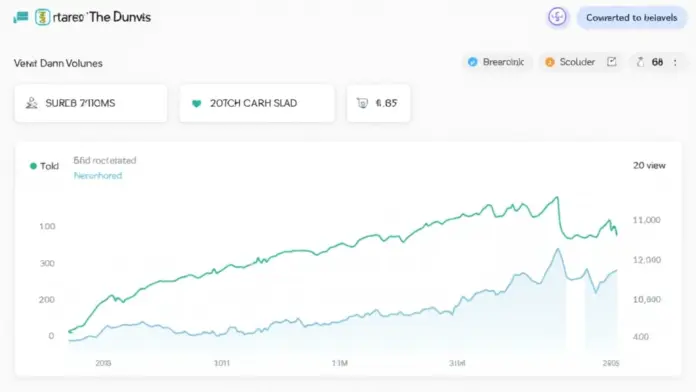Select the 2OTCH CARH SLAD card
The width and height of the screenshot is (696, 392).
coord(257,103)
